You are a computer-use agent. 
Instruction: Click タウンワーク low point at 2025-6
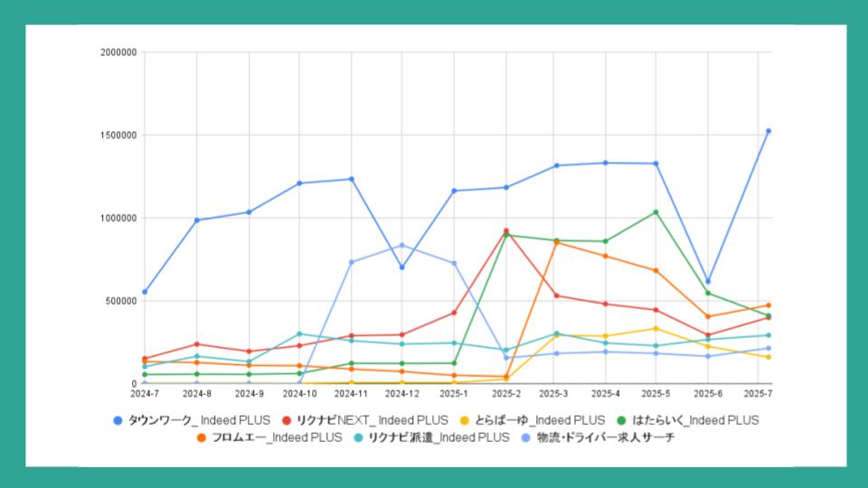pyautogui.click(x=708, y=282)
